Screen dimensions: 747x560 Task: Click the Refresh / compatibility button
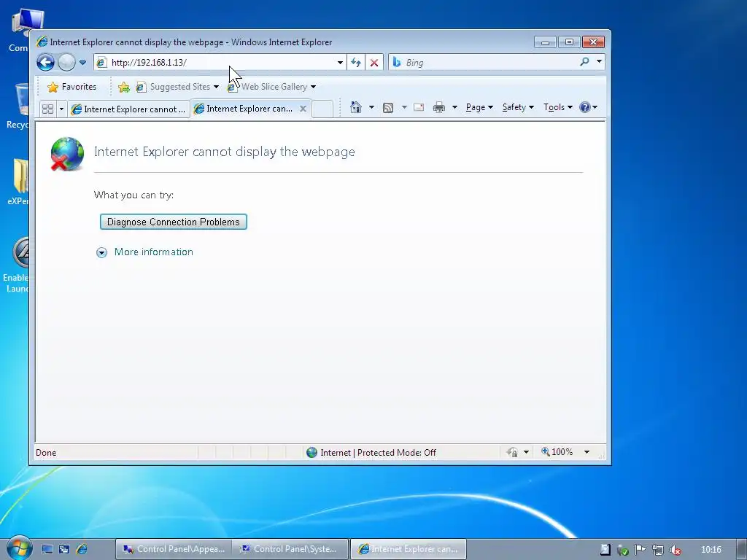click(x=356, y=63)
